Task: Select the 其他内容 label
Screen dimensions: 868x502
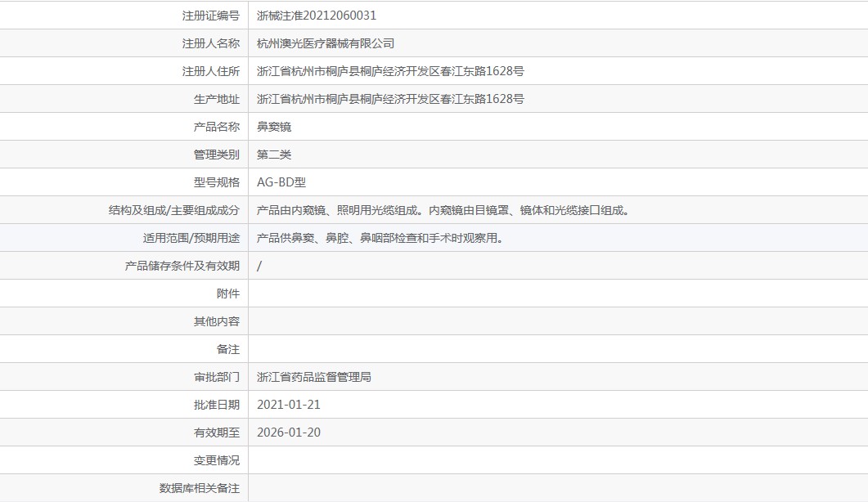Action: point(217,321)
